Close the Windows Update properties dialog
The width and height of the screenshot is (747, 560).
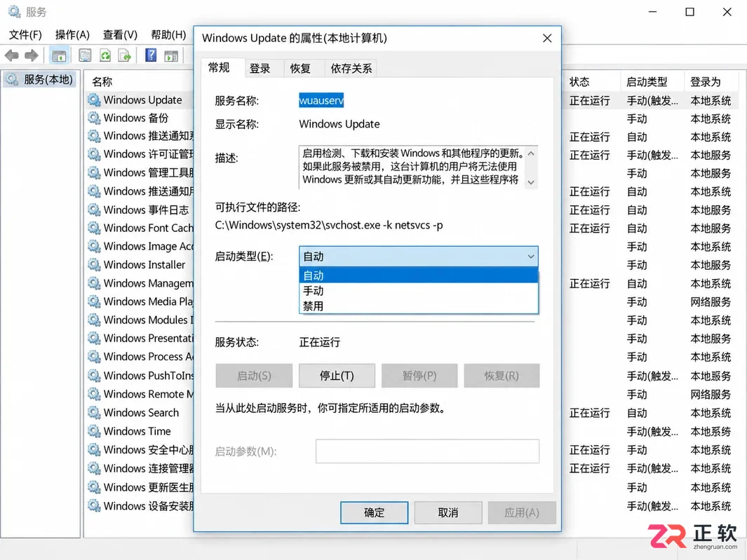(547, 38)
